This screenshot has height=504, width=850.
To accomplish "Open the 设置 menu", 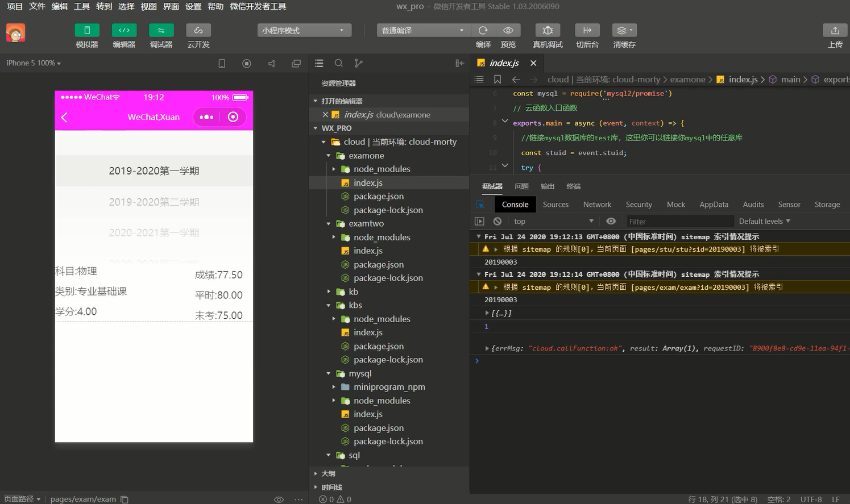I will click(x=193, y=6).
